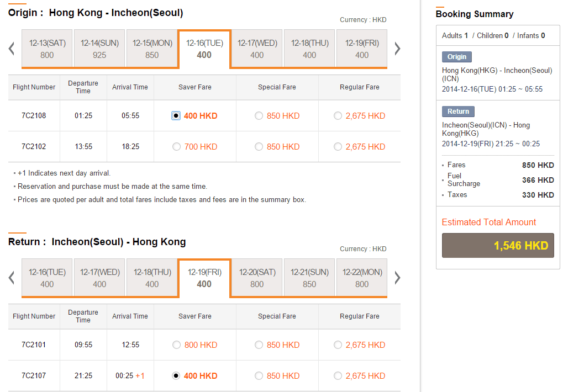Switch return date to 12-22(MON)

tap(362, 278)
